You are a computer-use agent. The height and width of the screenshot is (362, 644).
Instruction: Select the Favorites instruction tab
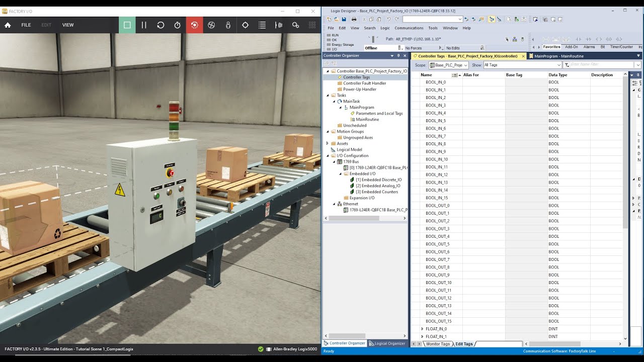pyautogui.click(x=551, y=47)
